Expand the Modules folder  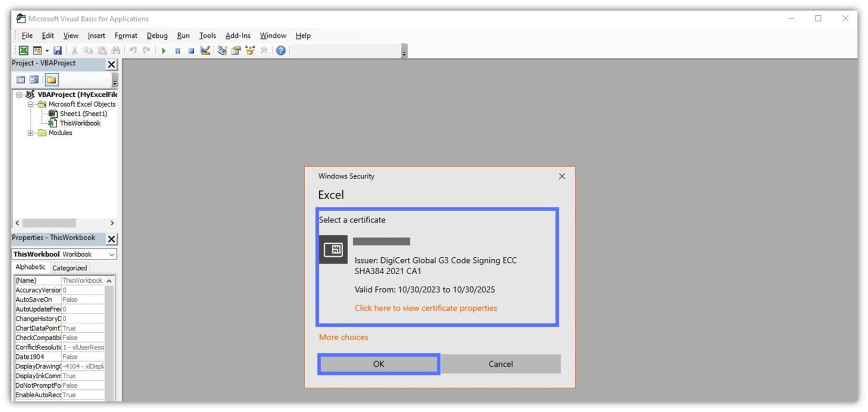(x=30, y=133)
